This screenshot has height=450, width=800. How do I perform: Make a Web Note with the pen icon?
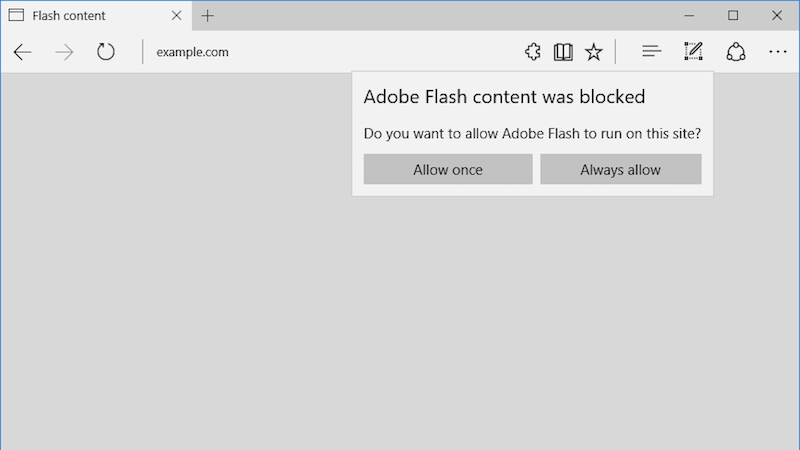coord(694,52)
